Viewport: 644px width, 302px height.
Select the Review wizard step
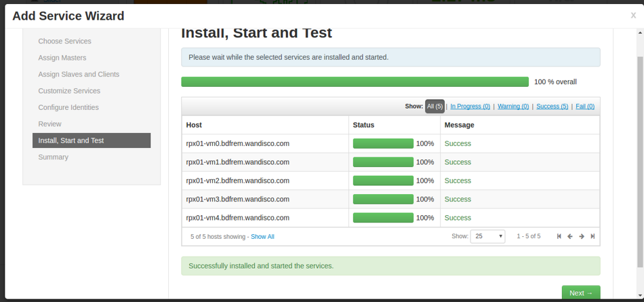pyautogui.click(x=49, y=124)
